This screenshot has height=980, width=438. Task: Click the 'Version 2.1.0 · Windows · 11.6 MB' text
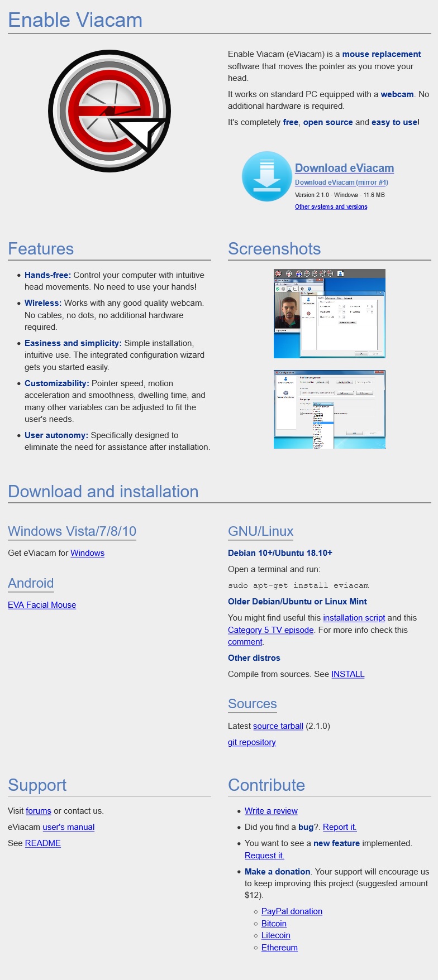coord(340,195)
